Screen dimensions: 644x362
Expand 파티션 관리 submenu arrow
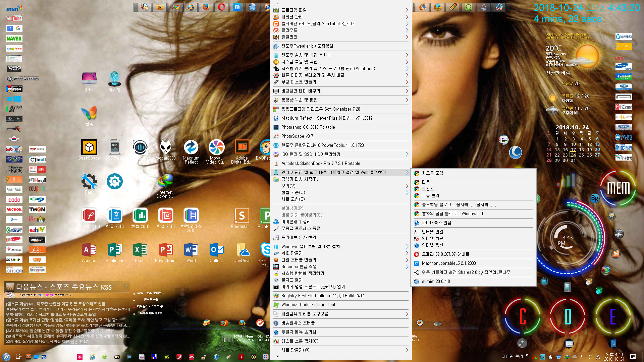(407, 17)
